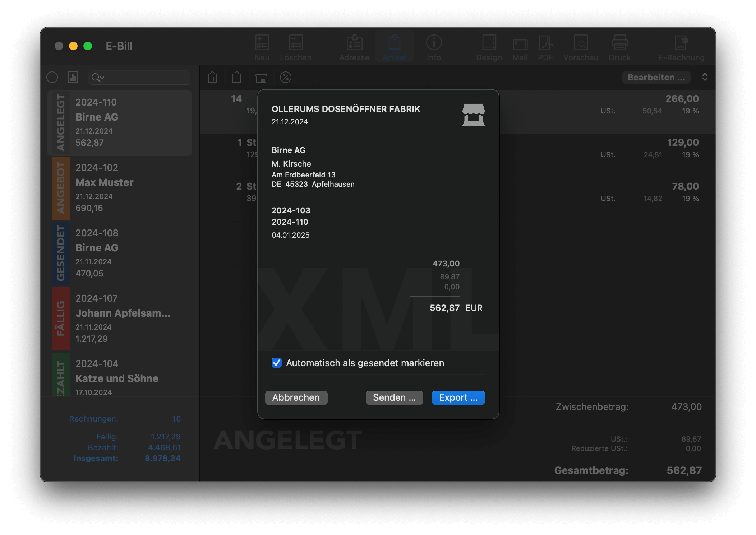The width and height of the screenshot is (756, 535).
Task: Expand the search options magnifier chevron
Action: click(97, 78)
